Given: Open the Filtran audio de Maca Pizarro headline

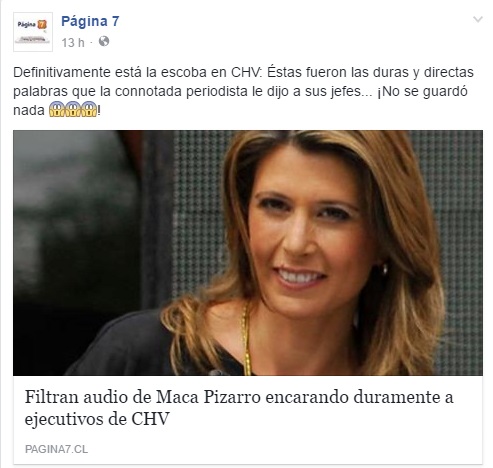Looking at the screenshot, I should pyautogui.click(x=239, y=408).
